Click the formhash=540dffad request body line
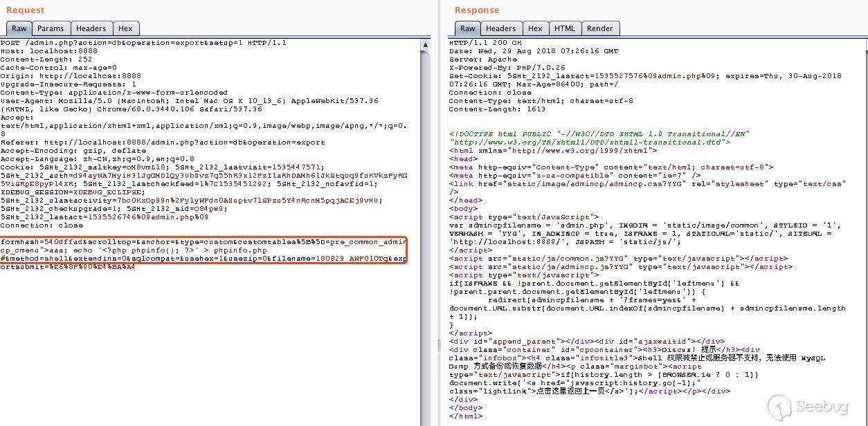This screenshot has width=868, height=426. coord(204,242)
